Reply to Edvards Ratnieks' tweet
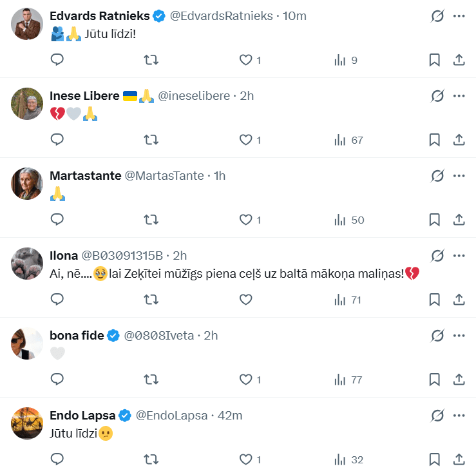 [57, 60]
